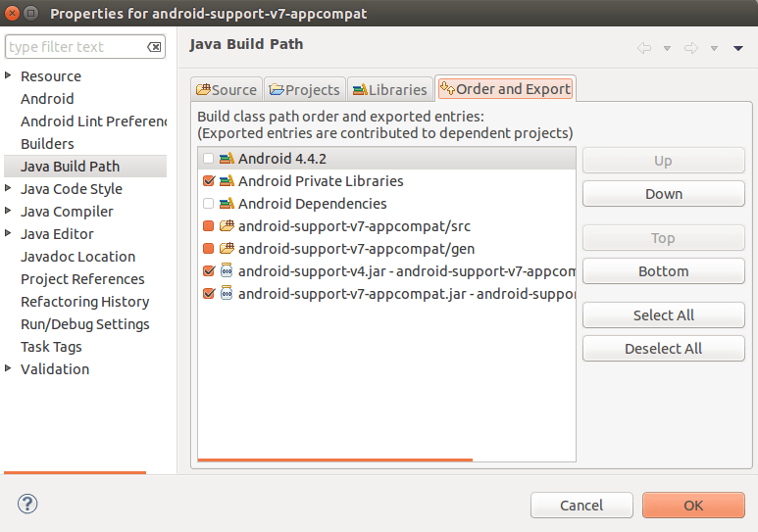The image size is (758, 532).
Task: Close the Properties dialog window
Action: tap(12, 13)
